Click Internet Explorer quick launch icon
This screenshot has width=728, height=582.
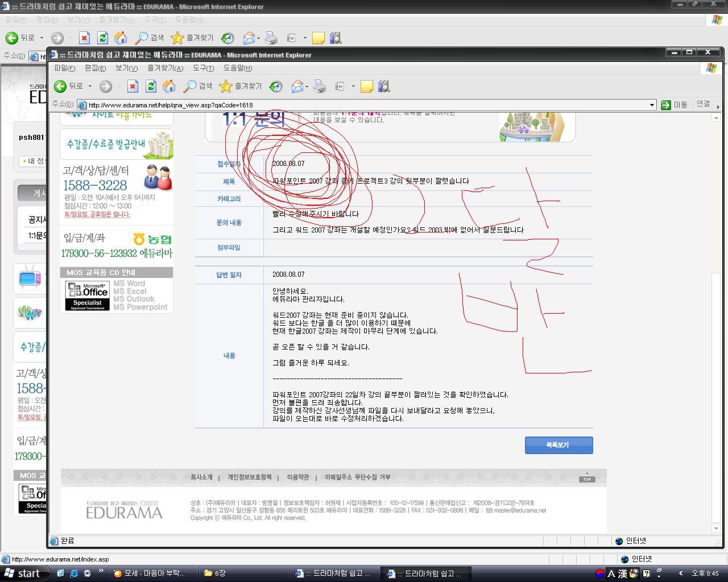[74, 573]
